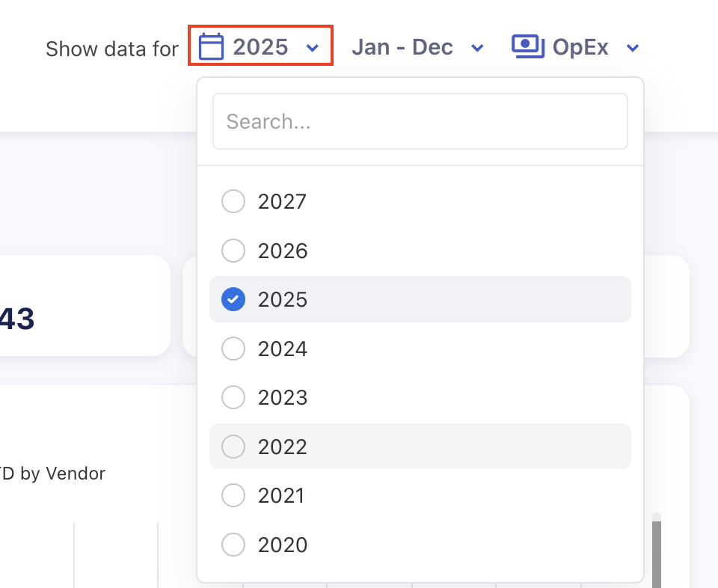Select the 2022 radio button

[233, 447]
